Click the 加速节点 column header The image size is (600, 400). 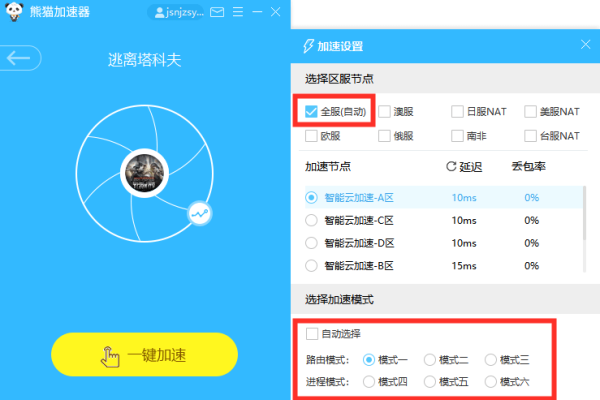328,167
